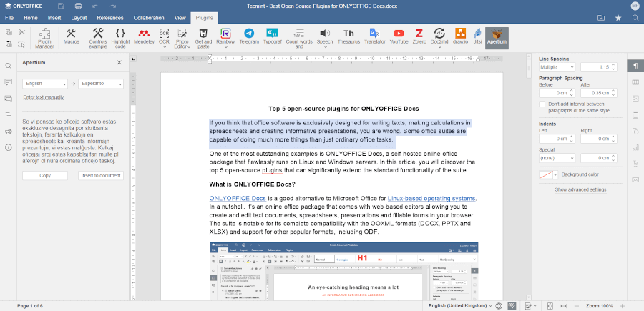Expand the Doc2md plugin dropdown
Viewport: 644px width, 311px height.
coord(440,47)
